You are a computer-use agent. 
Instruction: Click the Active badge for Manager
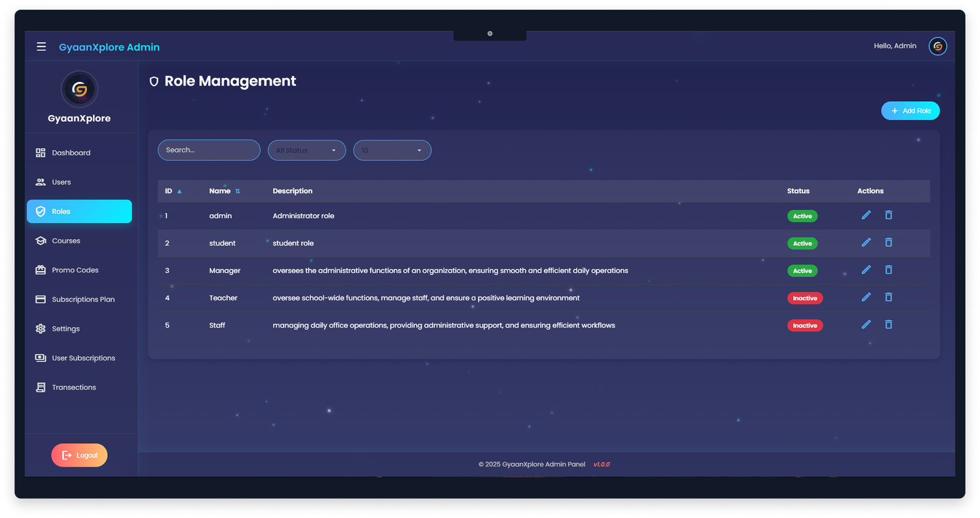pyautogui.click(x=802, y=271)
